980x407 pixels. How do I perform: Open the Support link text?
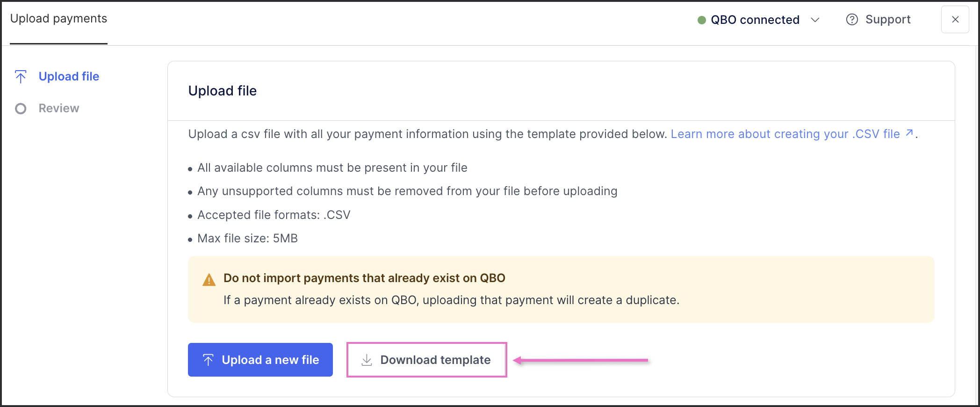(x=887, y=20)
